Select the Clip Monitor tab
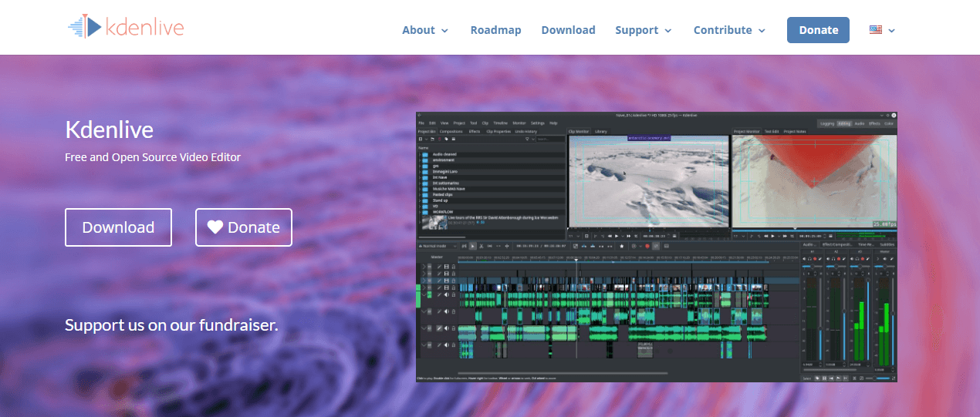 579,132
